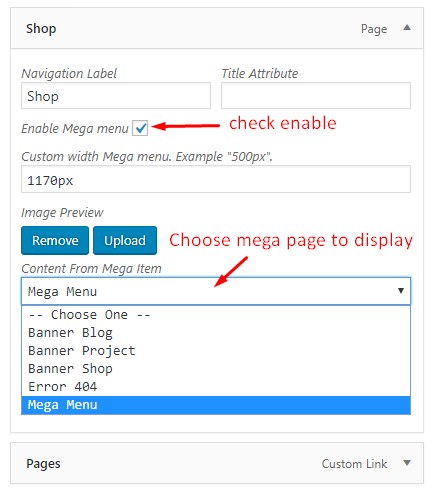Select highlighted Mega Menu option
The width and height of the screenshot is (435, 489).
click(x=216, y=405)
